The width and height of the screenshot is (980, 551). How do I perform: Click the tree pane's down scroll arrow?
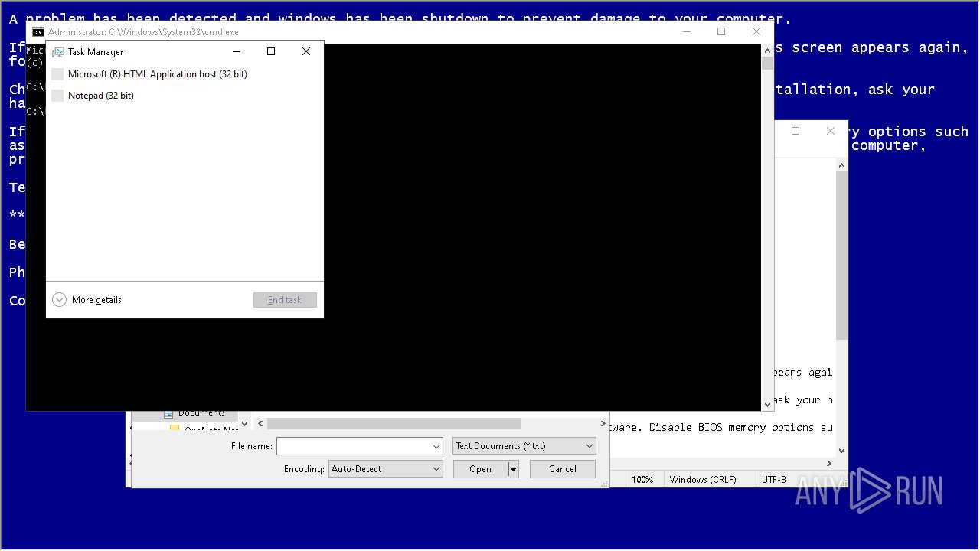point(245,423)
